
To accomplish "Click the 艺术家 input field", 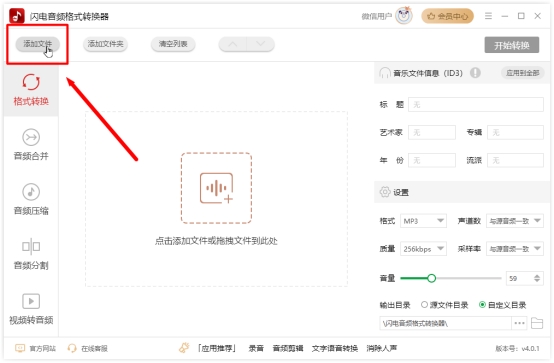I will pyautogui.click(x=432, y=133).
